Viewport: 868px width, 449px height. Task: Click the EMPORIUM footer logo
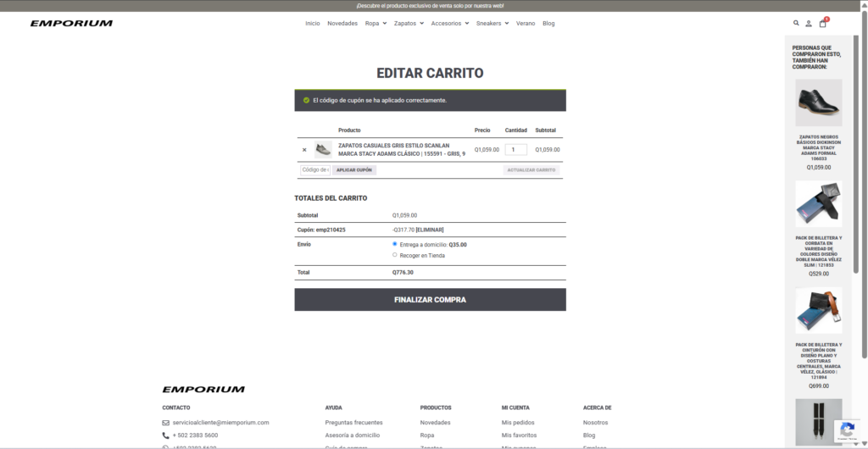click(203, 390)
